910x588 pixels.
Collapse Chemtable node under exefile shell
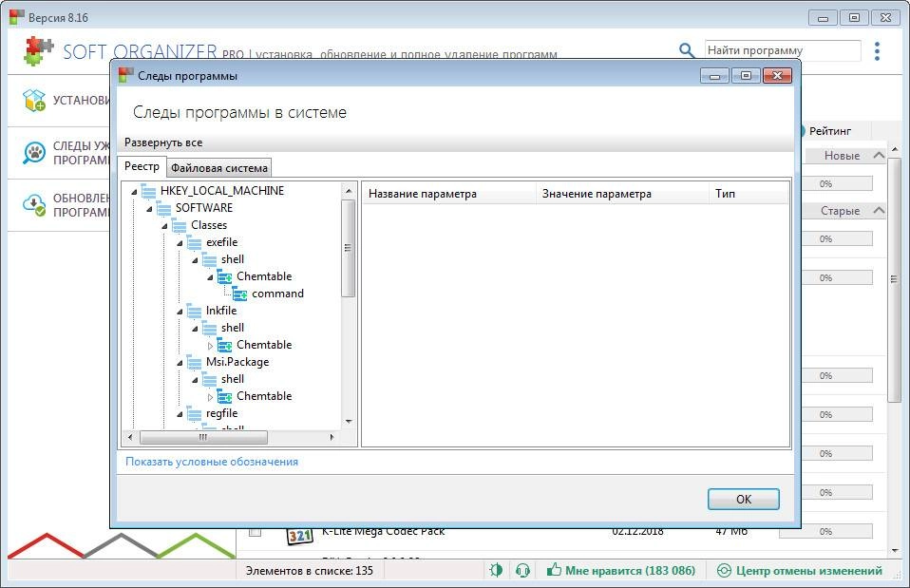point(210,276)
